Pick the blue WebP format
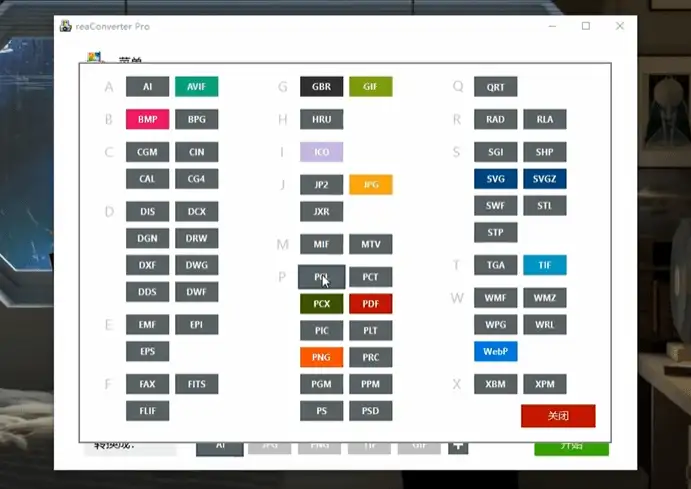Screen dimensions: 691x489 [495, 352]
